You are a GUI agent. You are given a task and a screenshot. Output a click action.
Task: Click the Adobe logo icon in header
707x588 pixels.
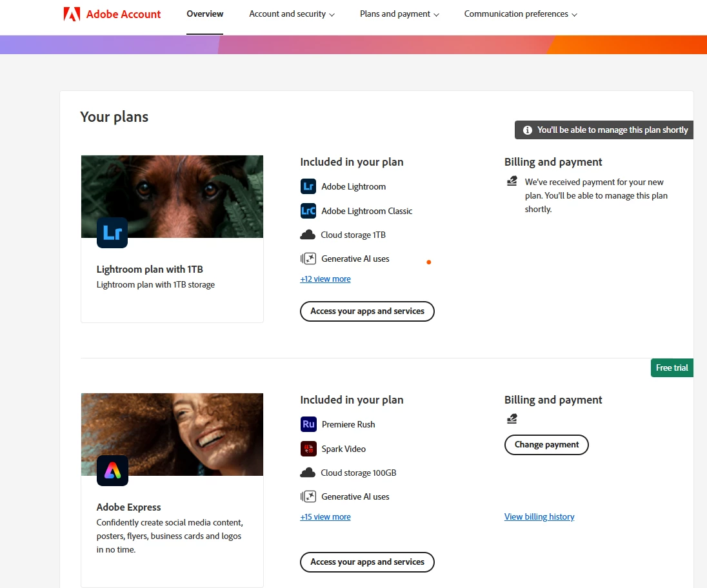(x=72, y=14)
